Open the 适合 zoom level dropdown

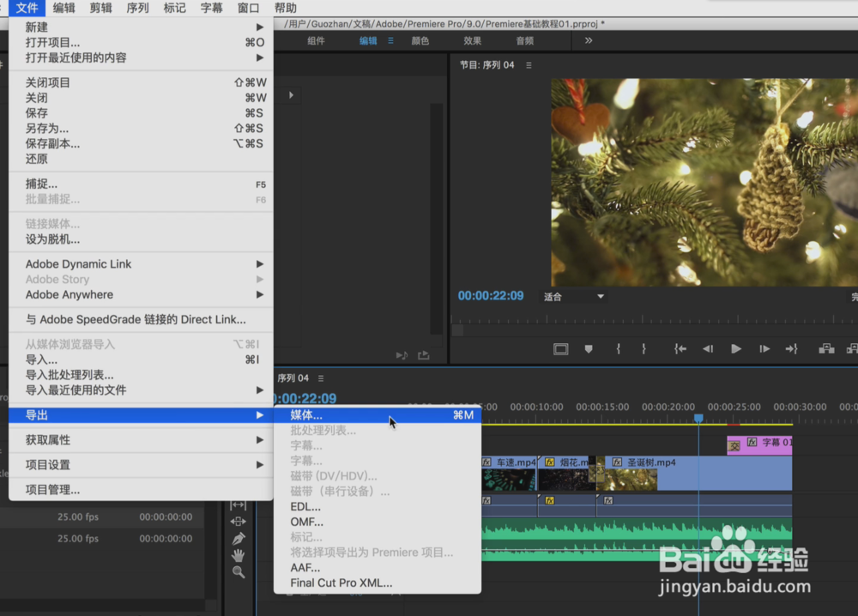[x=573, y=297]
